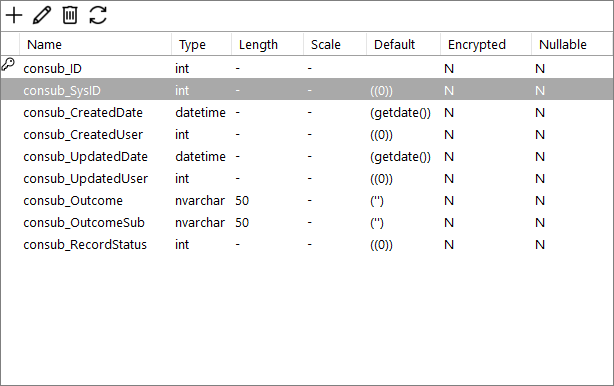Select the consub_RecordStatus row
The height and width of the screenshot is (386, 614).
pyautogui.click(x=307, y=244)
